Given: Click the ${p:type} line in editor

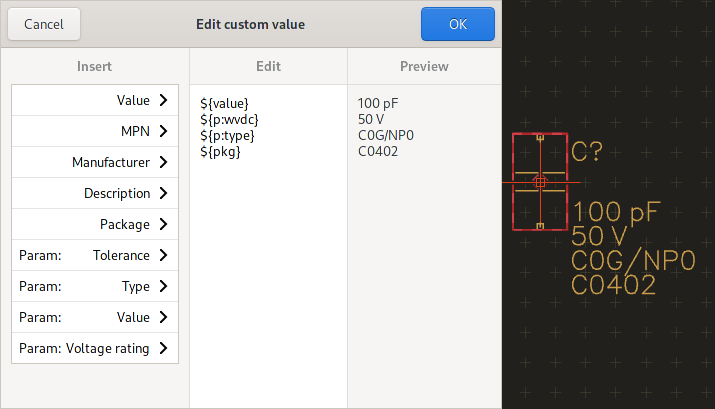Looking at the screenshot, I should click(227, 135).
